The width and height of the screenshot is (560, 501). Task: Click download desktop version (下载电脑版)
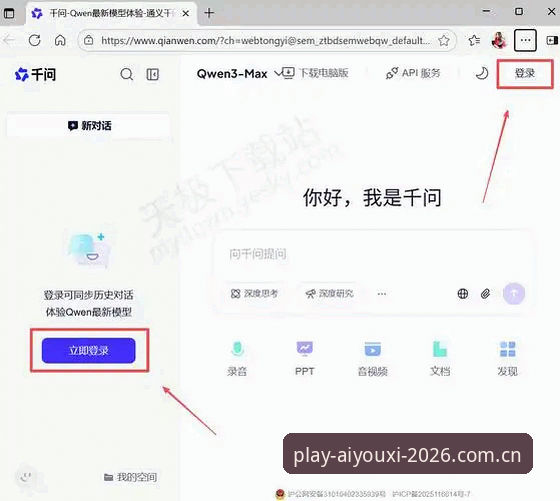coord(315,73)
